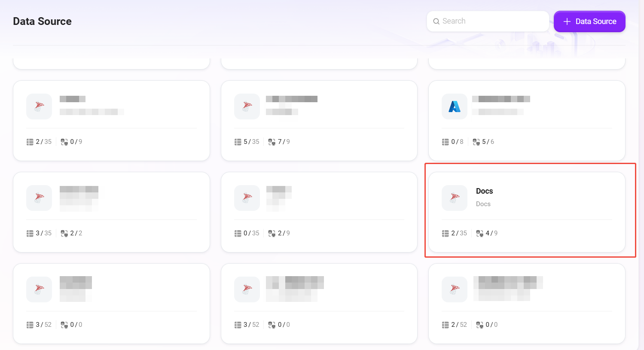This screenshot has height=350, width=644.
Task: Add a new data source with the purple button
Action: [x=589, y=21]
